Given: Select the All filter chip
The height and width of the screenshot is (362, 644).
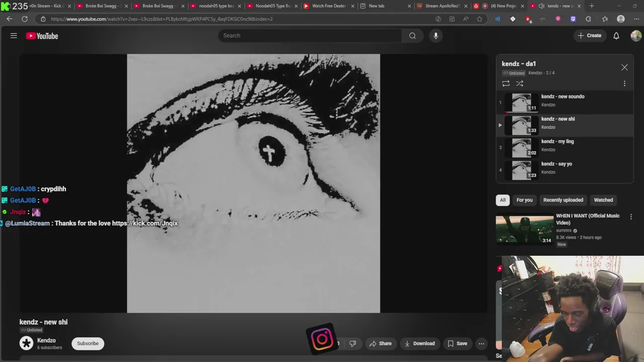Looking at the screenshot, I should pyautogui.click(x=503, y=200).
